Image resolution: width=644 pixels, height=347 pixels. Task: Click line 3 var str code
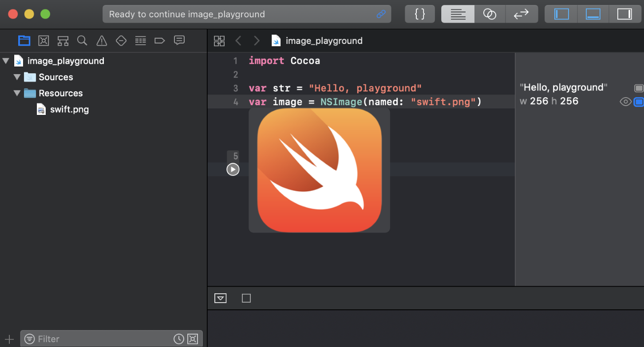click(x=335, y=88)
